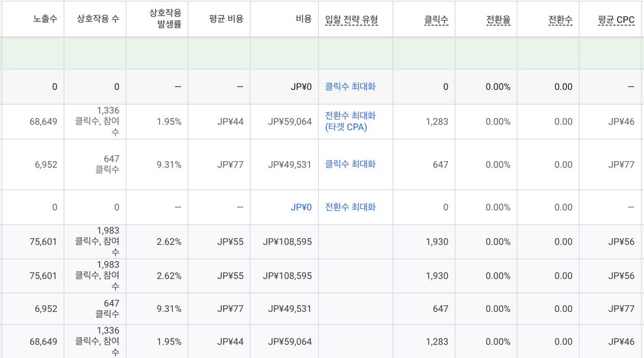This screenshot has width=644, height=358.
Task: Select 1.95% in the 타겟 CPA row
Action: click(169, 121)
